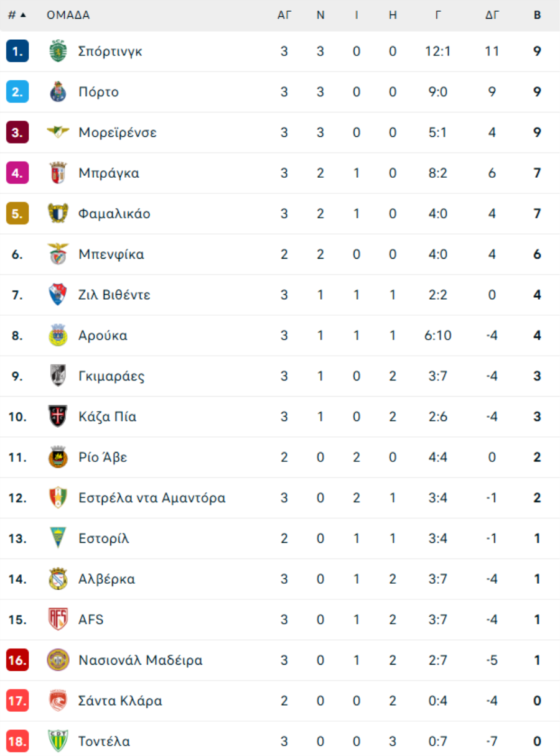Sort standings by the ΟΜΑΔΑ column header
Viewport: 560px width, 756px height.
point(68,15)
